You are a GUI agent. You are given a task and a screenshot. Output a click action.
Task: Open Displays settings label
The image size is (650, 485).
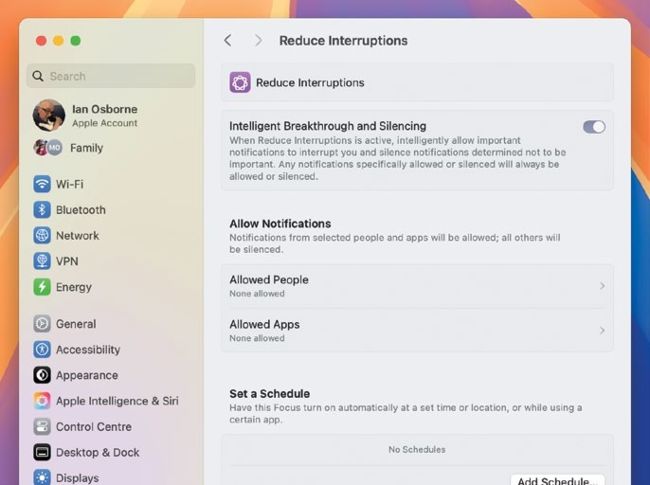point(78,478)
